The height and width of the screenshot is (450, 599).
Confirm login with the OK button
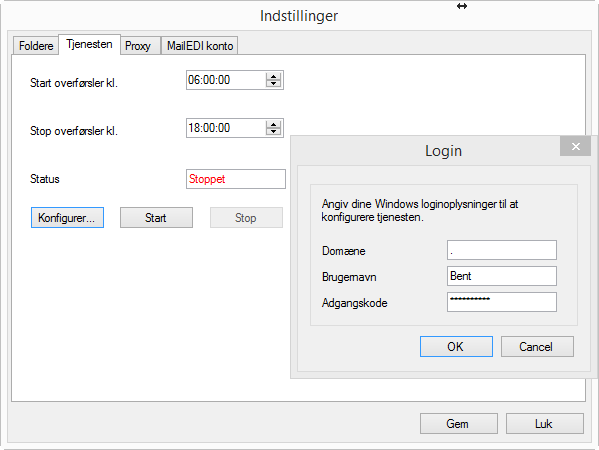click(x=456, y=346)
